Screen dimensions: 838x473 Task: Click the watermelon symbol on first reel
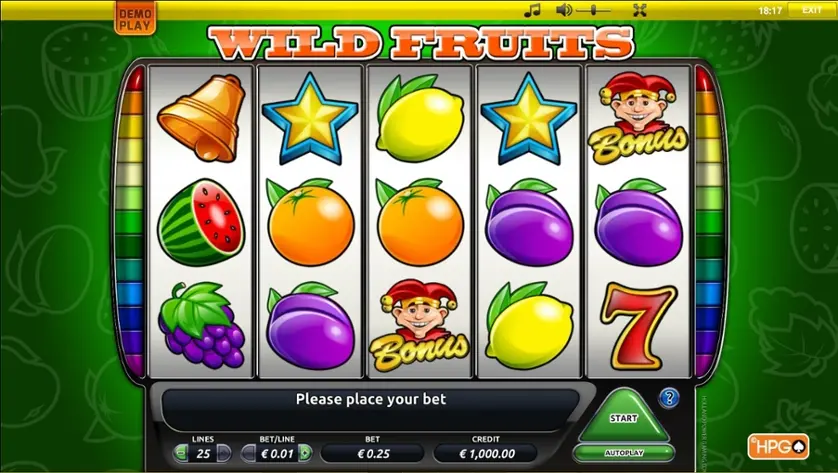point(201,222)
